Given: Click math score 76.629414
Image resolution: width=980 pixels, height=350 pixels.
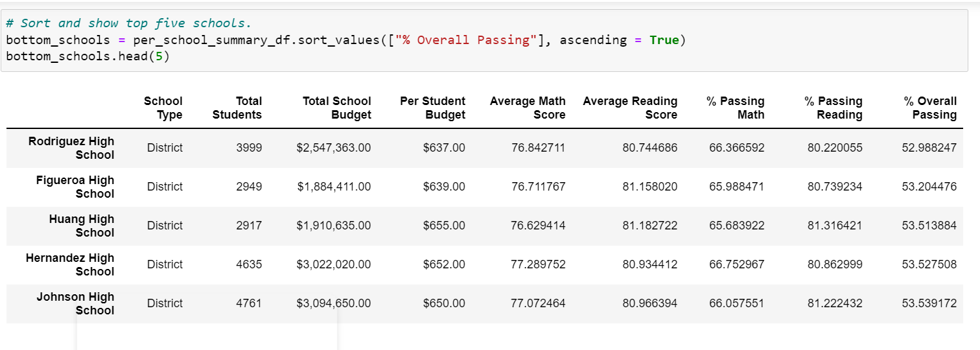Looking at the screenshot, I should tap(538, 226).
